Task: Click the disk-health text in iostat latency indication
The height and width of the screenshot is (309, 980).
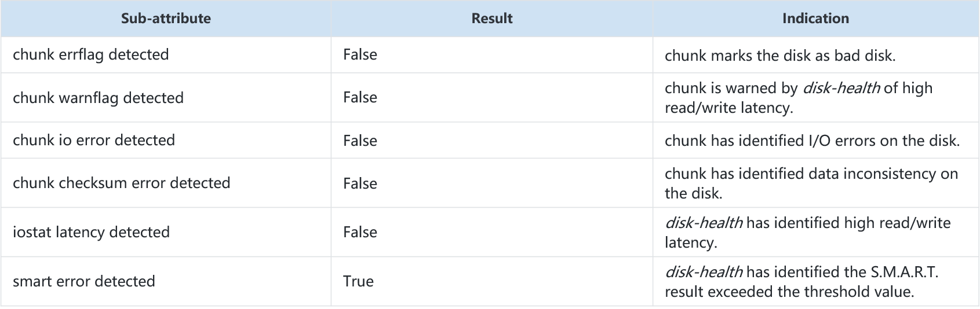Action: tap(704, 223)
